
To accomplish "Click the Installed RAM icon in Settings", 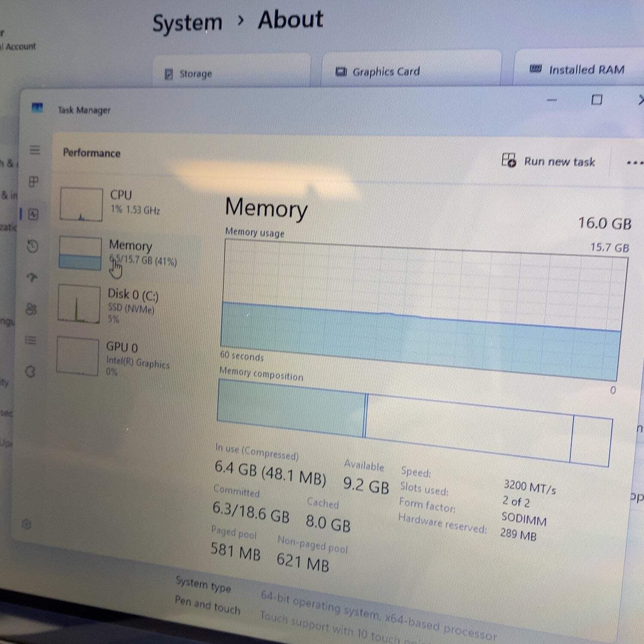I will [x=535, y=69].
